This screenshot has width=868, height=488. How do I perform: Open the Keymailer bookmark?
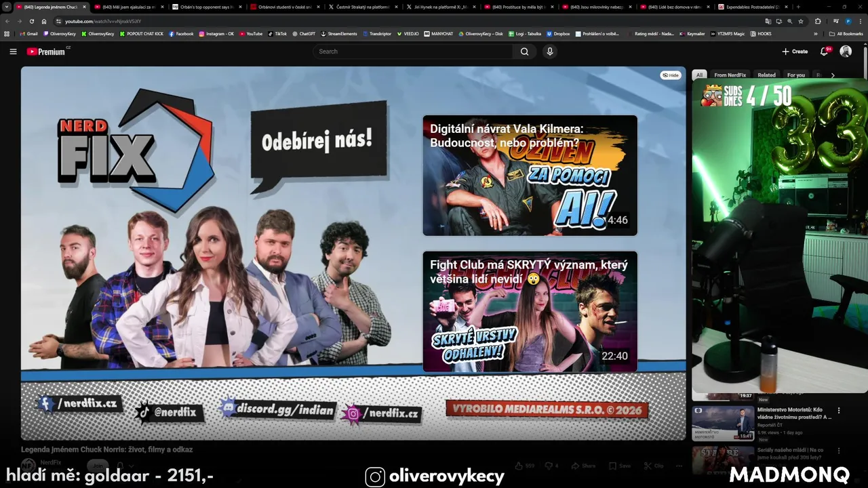(692, 33)
